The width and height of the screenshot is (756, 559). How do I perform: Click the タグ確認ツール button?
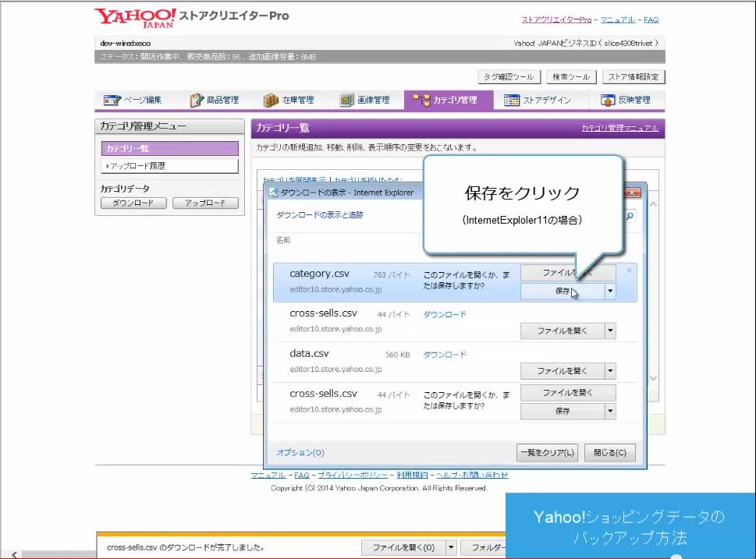pyautogui.click(x=509, y=77)
